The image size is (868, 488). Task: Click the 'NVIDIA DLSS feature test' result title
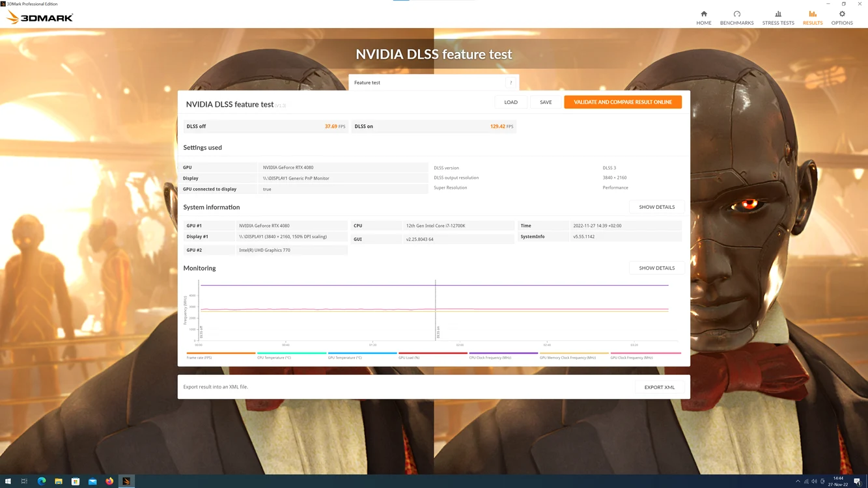[230, 104]
